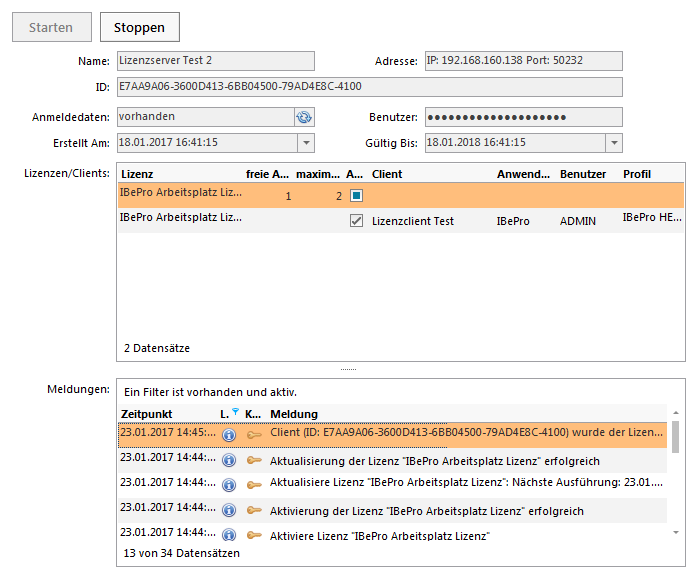Open the filter icon in the L. column header

235,412
